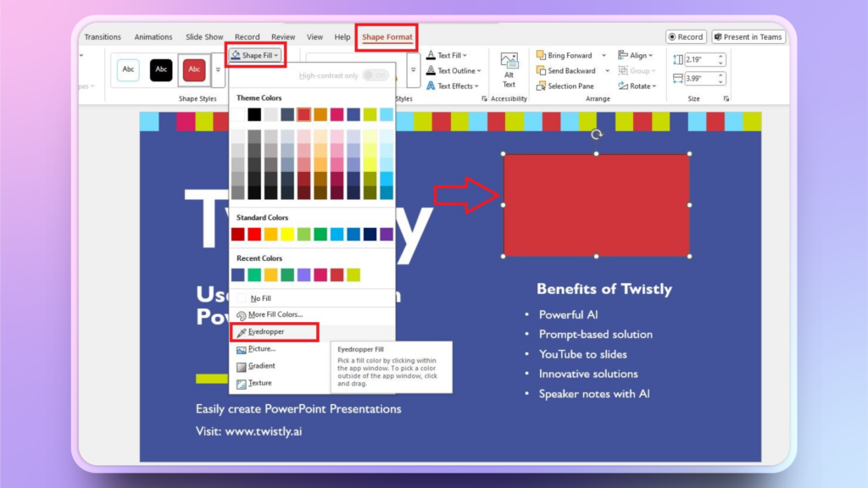Click the Shape Fill paint bucket

click(236, 55)
